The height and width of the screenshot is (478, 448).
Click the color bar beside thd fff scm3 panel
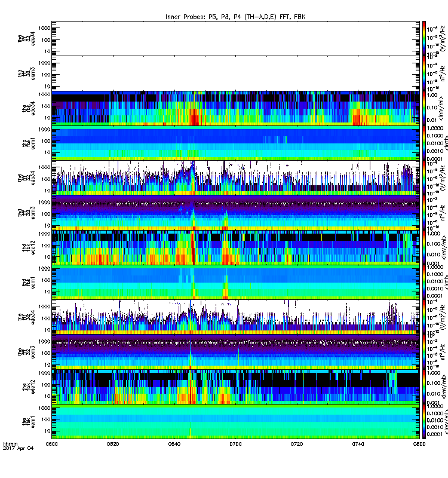click(424, 213)
